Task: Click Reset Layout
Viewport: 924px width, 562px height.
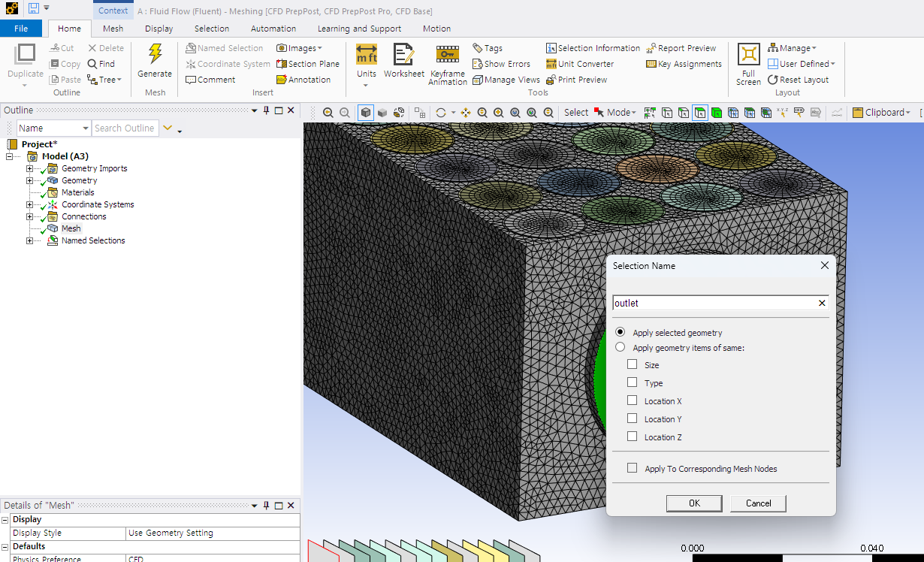Action: tap(798, 80)
